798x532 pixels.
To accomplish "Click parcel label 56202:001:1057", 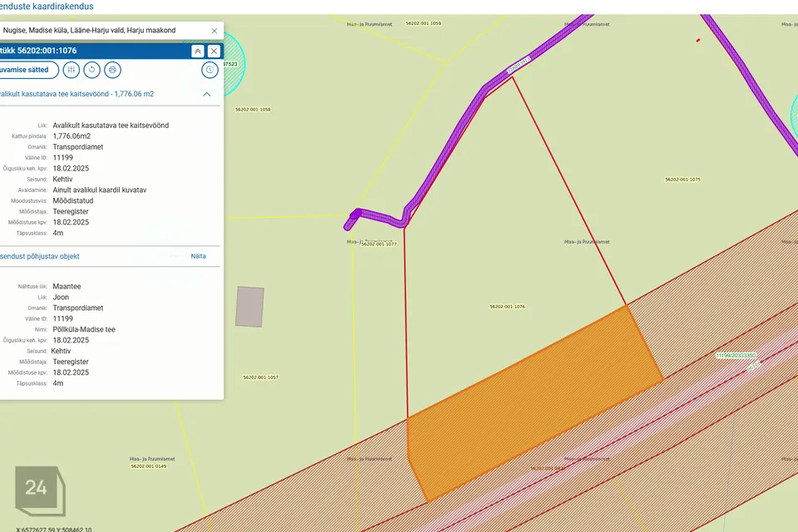I will point(260,377).
